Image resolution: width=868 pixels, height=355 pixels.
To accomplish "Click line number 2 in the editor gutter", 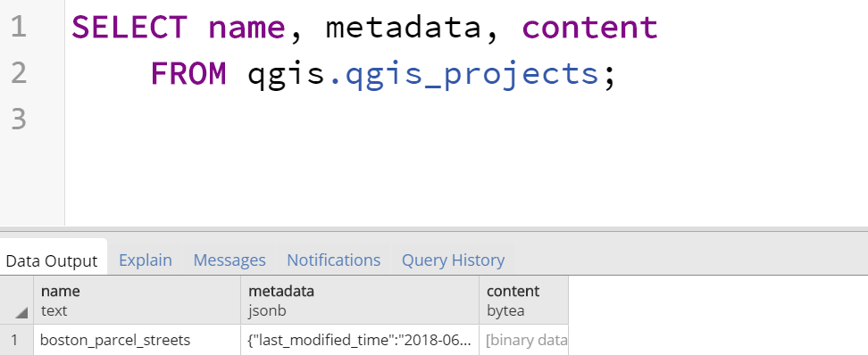I will [x=19, y=73].
